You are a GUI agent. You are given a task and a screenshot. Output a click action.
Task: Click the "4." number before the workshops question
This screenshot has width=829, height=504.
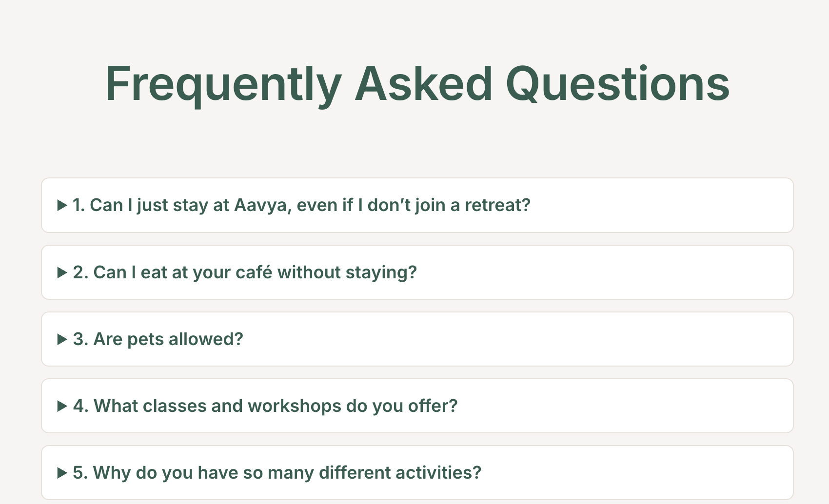point(80,406)
